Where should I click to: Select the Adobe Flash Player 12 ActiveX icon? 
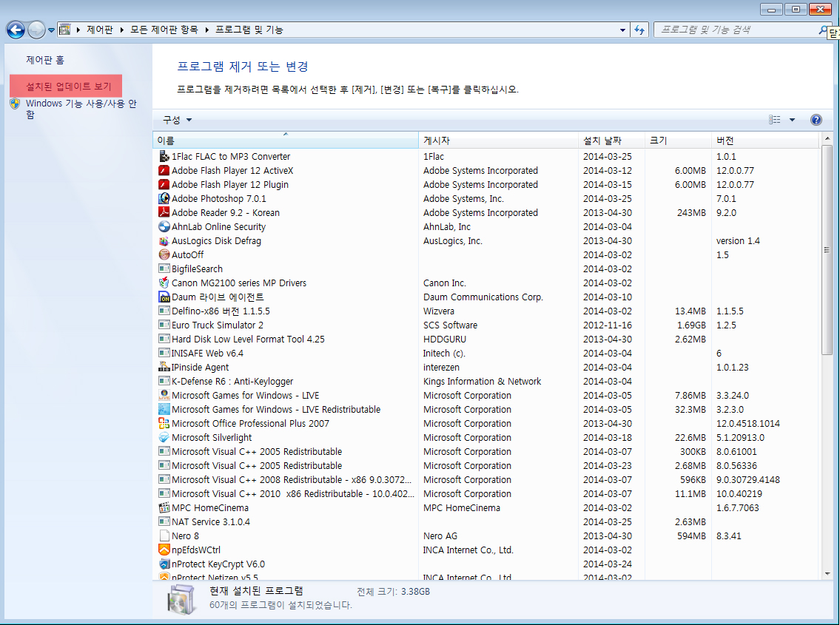[x=164, y=170]
